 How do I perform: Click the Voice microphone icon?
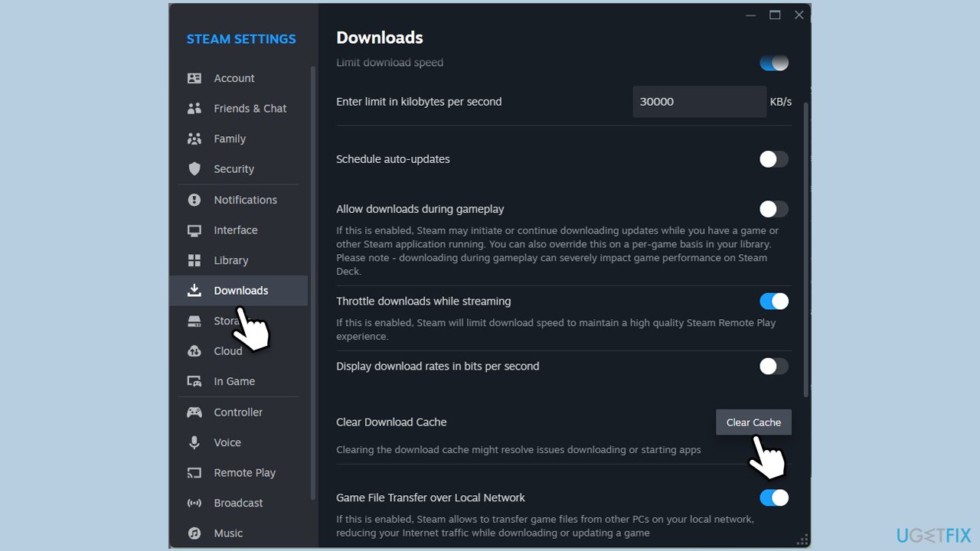point(194,442)
